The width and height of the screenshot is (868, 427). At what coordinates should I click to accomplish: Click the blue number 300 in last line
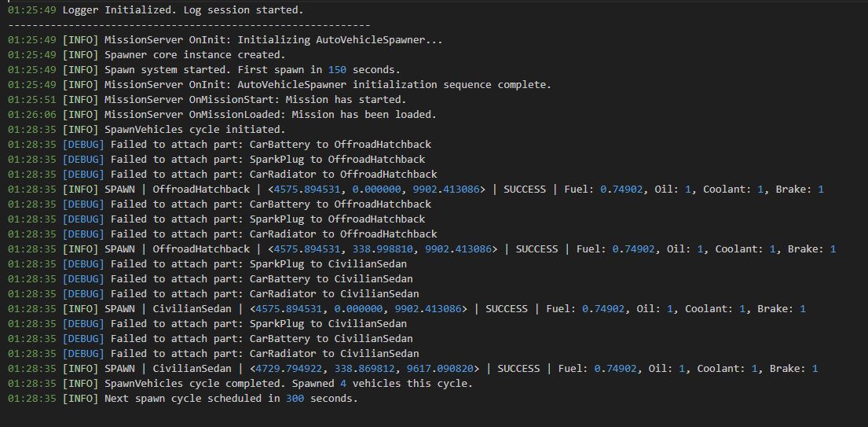pyautogui.click(x=295, y=399)
